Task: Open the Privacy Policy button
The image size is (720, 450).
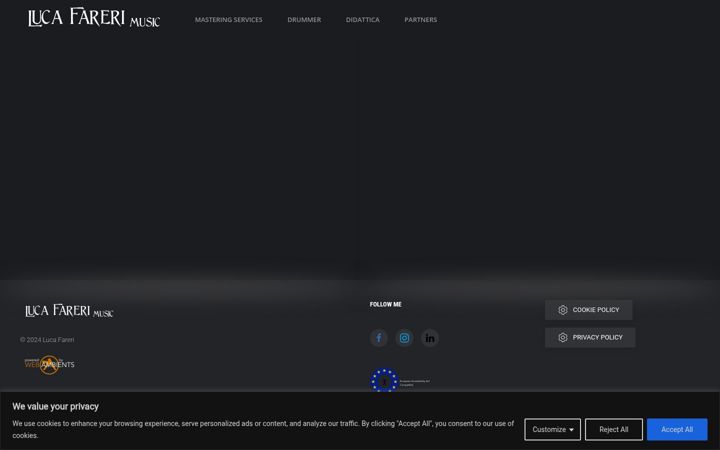Action: (x=590, y=338)
